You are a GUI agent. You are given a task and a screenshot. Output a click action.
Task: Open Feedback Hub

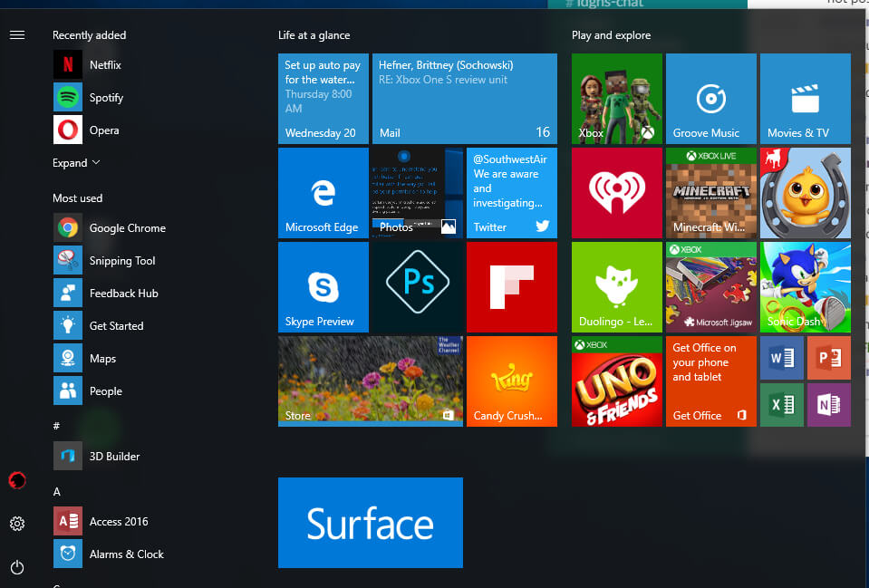tap(105, 294)
